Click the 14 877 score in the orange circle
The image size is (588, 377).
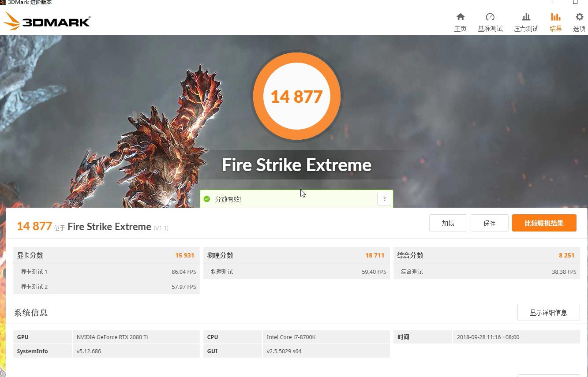tap(296, 97)
